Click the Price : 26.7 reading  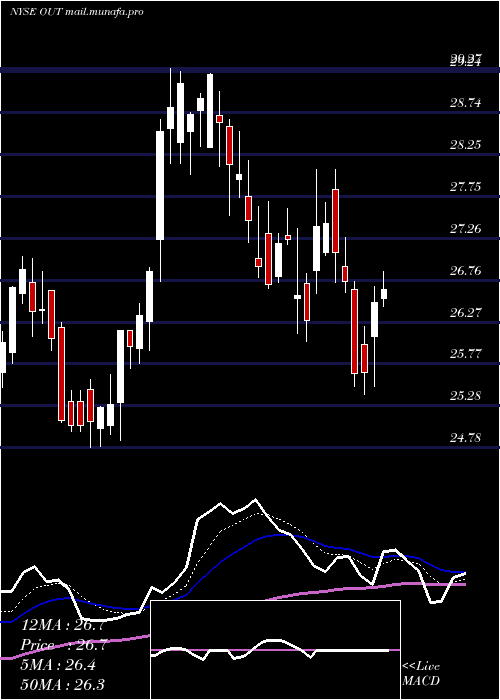tap(63, 645)
